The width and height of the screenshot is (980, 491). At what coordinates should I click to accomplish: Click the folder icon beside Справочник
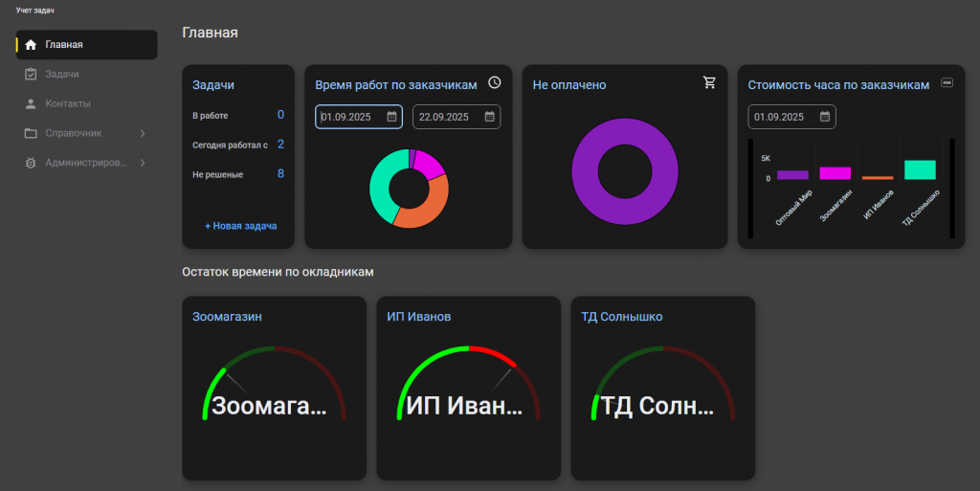pos(31,133)
